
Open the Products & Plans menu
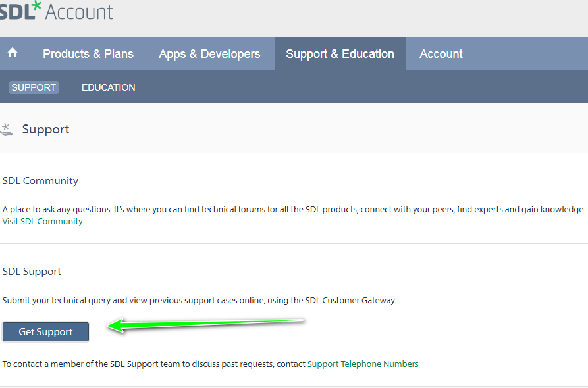coord(88,54)
